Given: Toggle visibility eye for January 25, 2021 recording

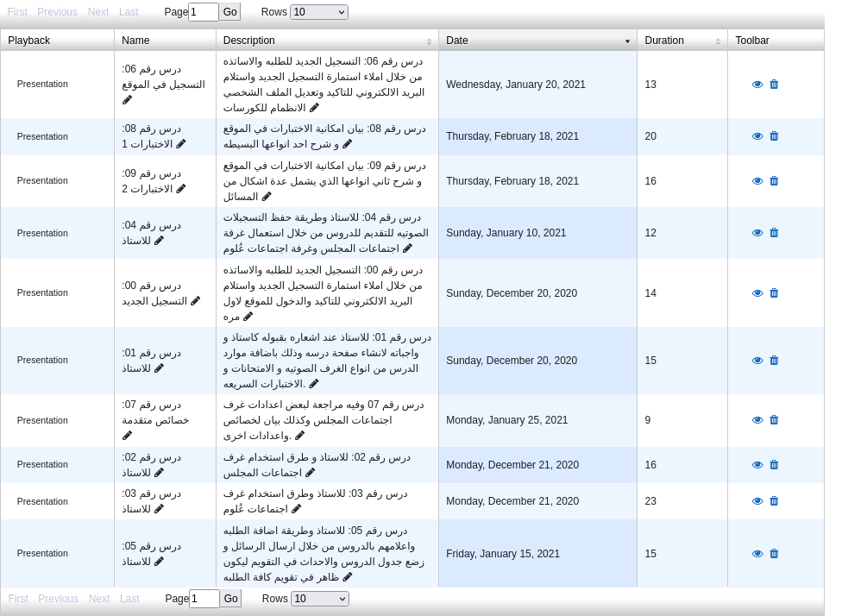Looking at the screenshot, I should tap(757, 420).
